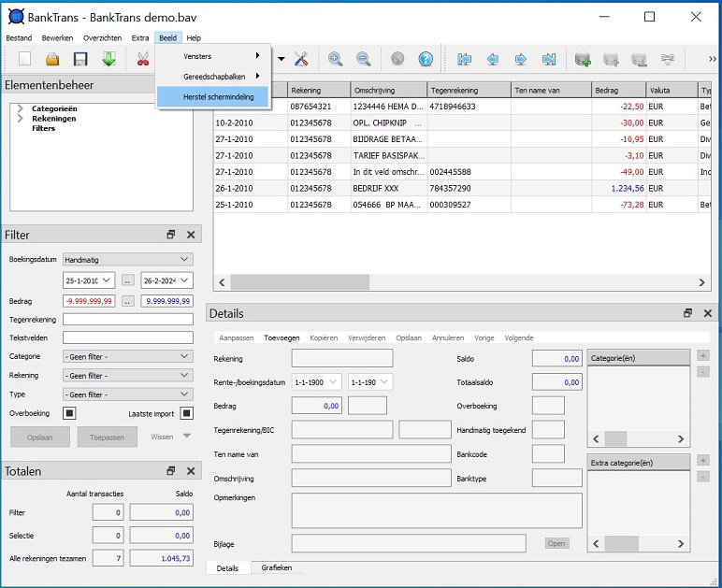Viewport: 722px width, 588px height.
Task: Click the Tegenrekening filter input field
Action: coord(127,320)
